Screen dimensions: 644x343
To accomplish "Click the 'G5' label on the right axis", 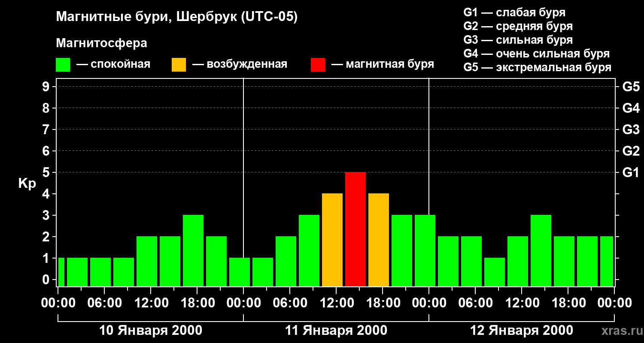I will point(631,87).
